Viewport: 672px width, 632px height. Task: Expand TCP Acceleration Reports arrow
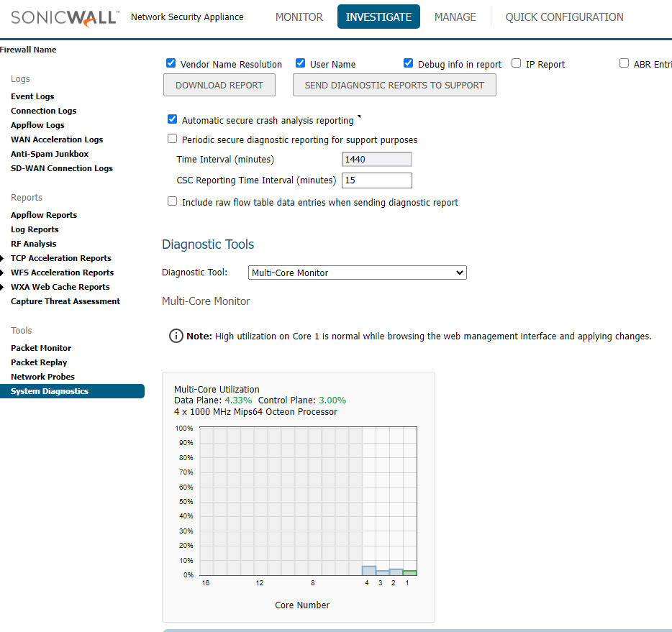coord(2,258)
